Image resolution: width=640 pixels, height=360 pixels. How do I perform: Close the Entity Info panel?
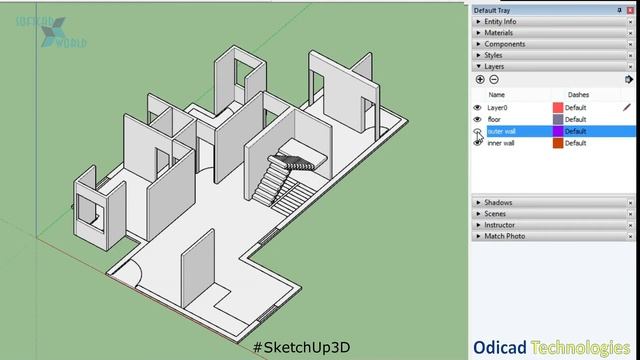[x=630, y=22]
